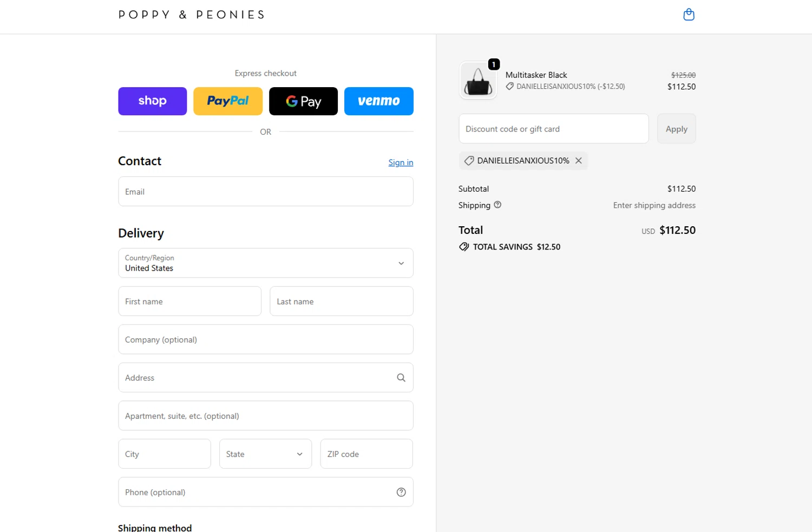Remove the DANIELLEISANXIOUS10% discount code
The width and height of the screenshot is (812, 532).
coord(579,161)
